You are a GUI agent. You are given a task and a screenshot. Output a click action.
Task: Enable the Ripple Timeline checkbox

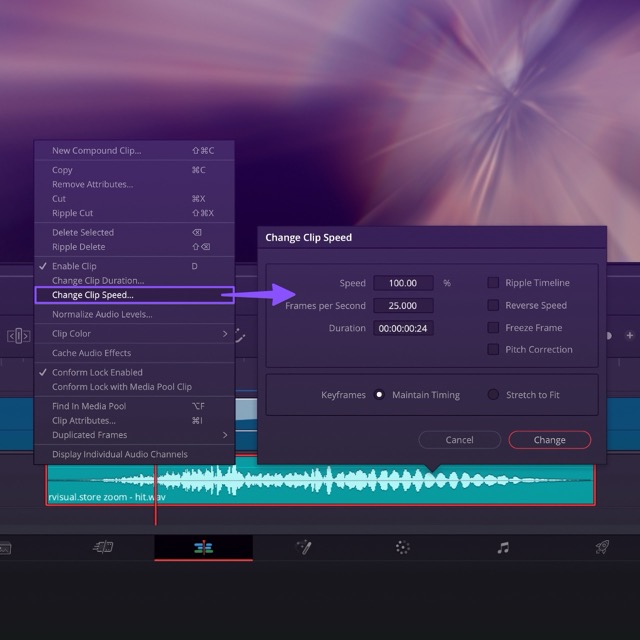click(x=493, y=283)
